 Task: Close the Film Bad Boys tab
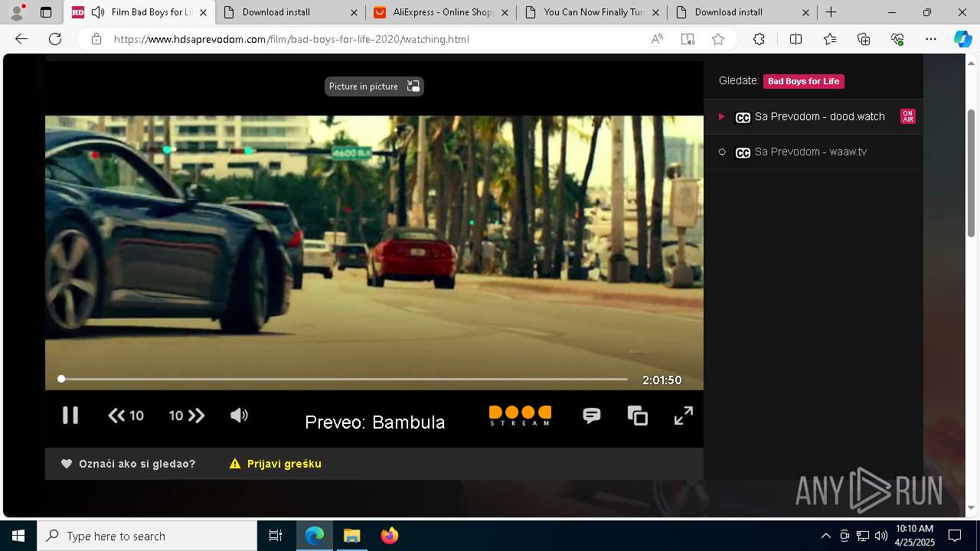point(203,12)
